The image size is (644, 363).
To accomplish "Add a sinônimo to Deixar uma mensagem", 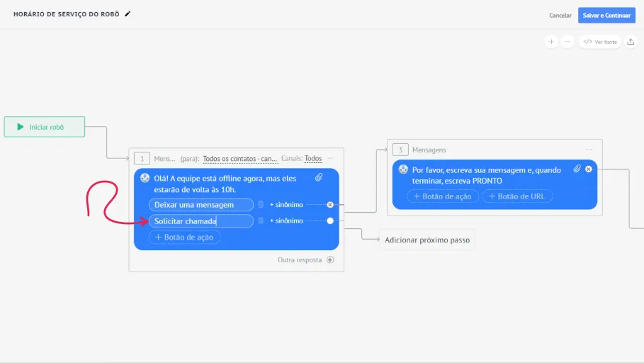I will 286,205.
